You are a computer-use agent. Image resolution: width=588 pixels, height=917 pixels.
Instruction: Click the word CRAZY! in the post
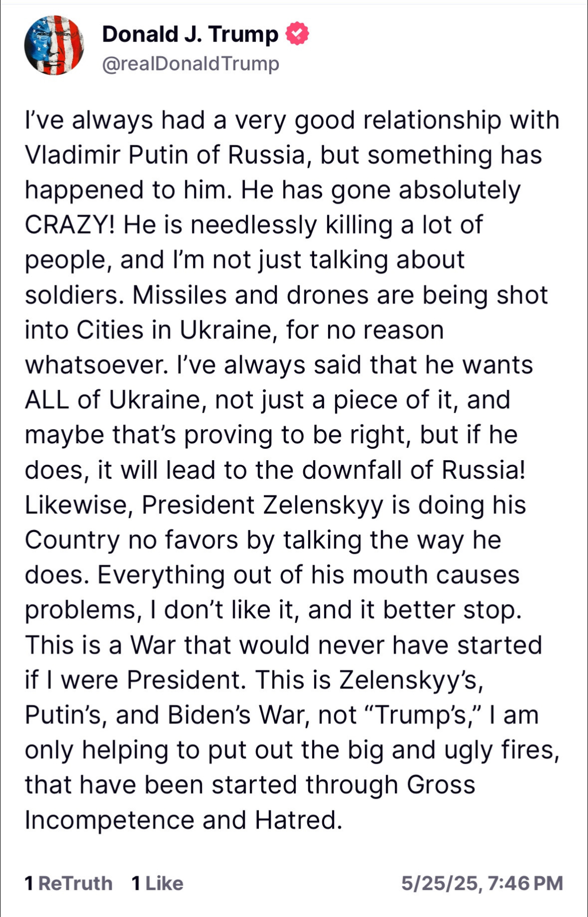(70, 225)
